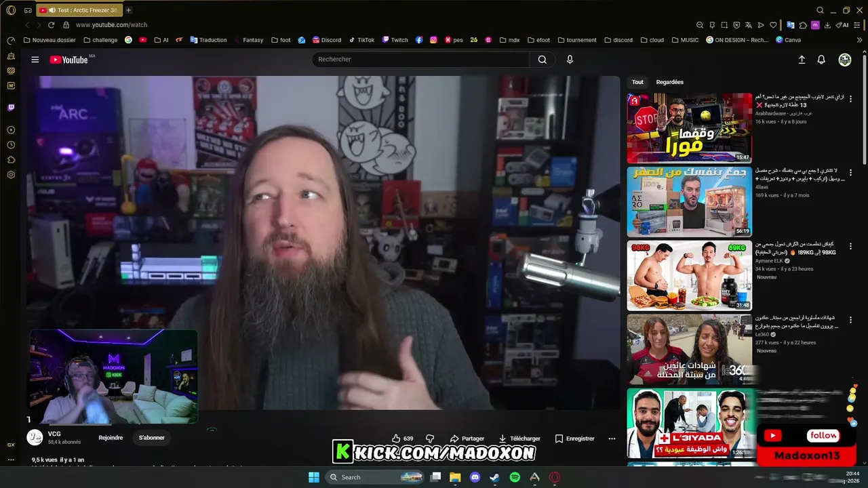
Task: Open more options for the Aymane ELK video
Action: pyautogui.click(x=850, y=247)
